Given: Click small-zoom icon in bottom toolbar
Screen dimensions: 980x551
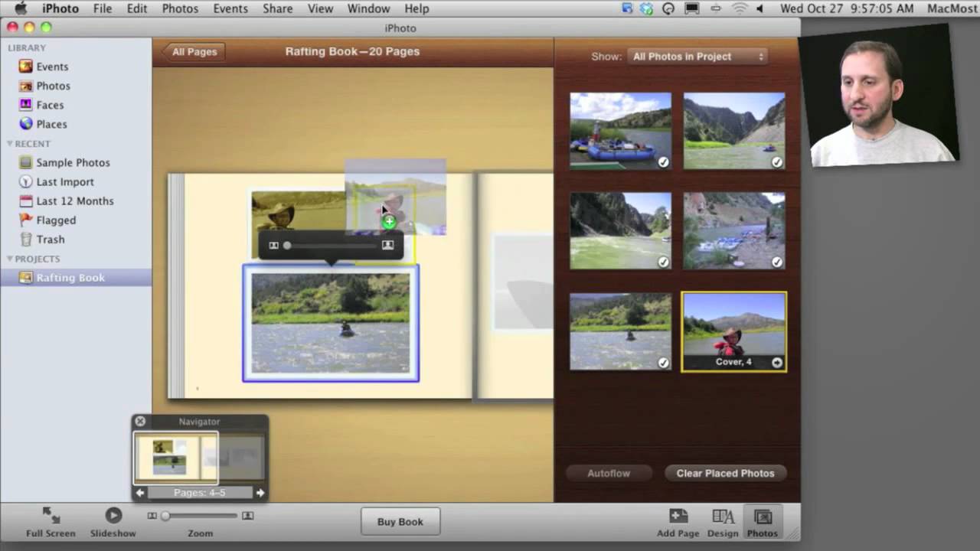Looking at the screenshot, I should (x=152, y=516).
